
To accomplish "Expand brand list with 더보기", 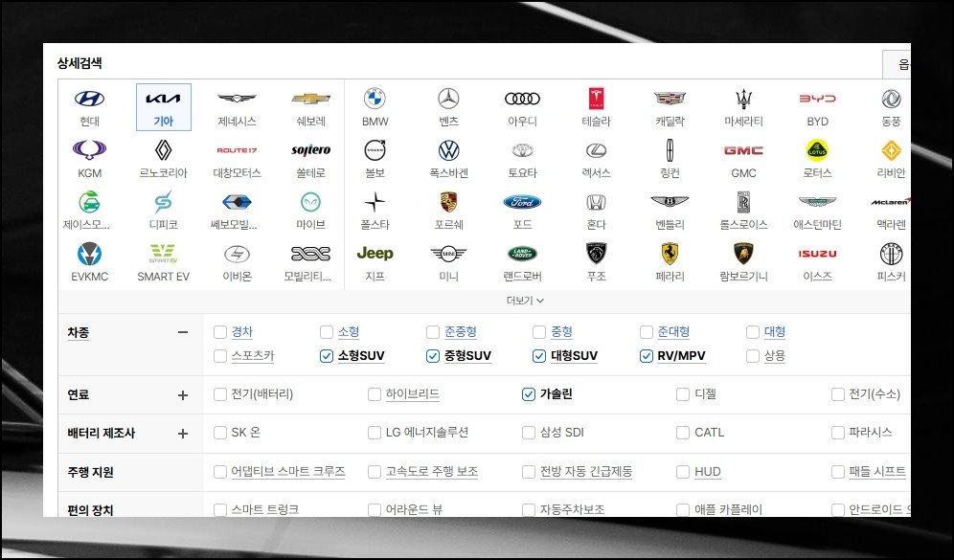I will (526, 301).
